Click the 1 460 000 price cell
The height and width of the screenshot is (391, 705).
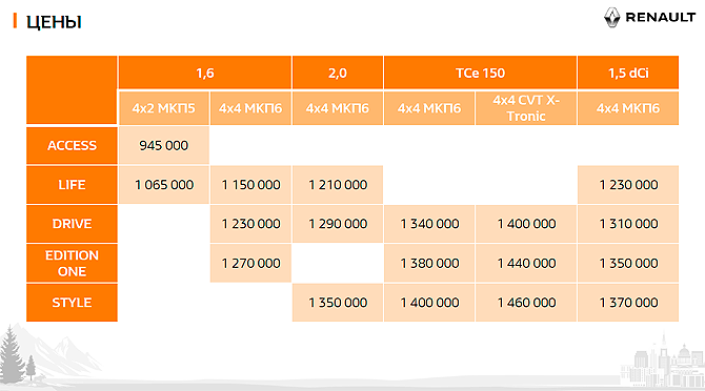pyautogui.click(x=526, y=302)
